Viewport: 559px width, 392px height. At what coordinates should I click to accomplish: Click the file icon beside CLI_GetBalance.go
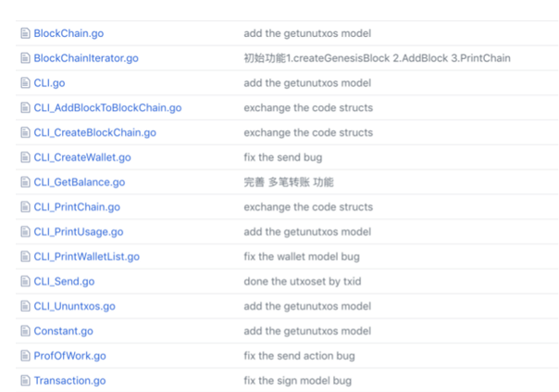click(25, 182)
